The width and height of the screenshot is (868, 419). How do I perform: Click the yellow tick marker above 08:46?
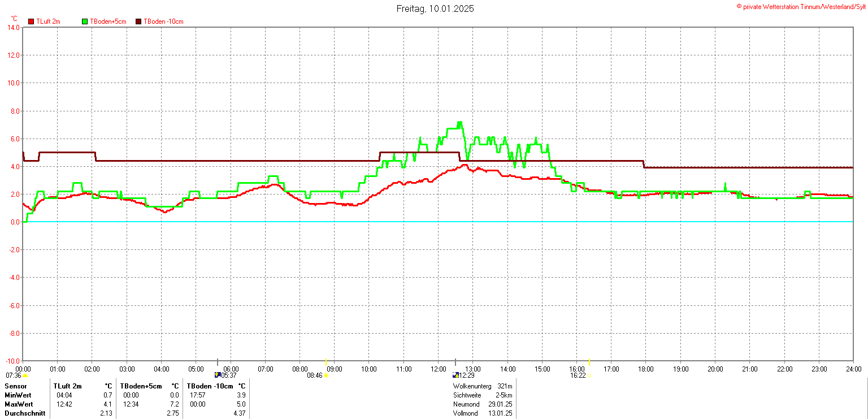pos(326,362)
